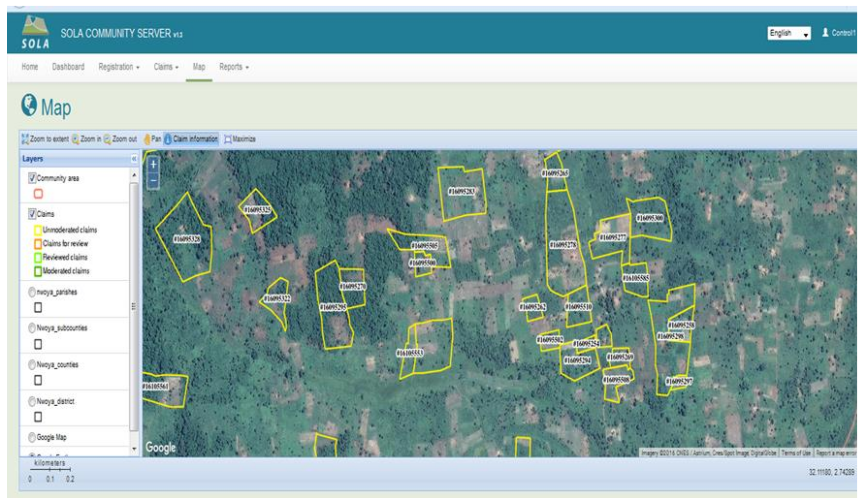Open the English language dropdown
The image size is (863, 504).
[x=789, y=33]
